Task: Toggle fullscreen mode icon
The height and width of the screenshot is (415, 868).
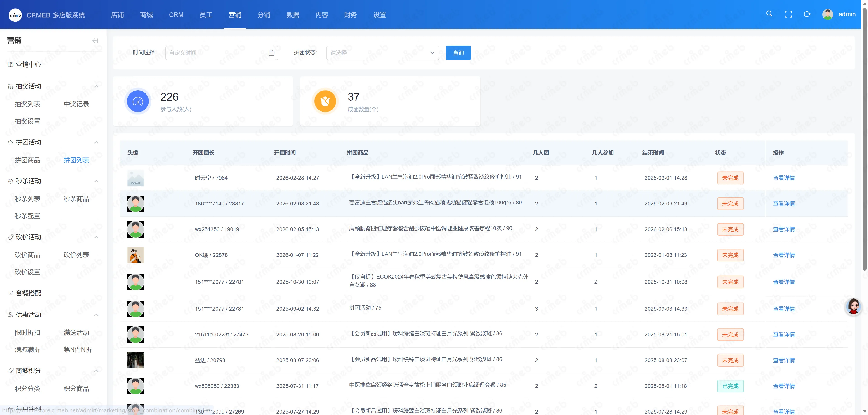Action: coord(788,14)
